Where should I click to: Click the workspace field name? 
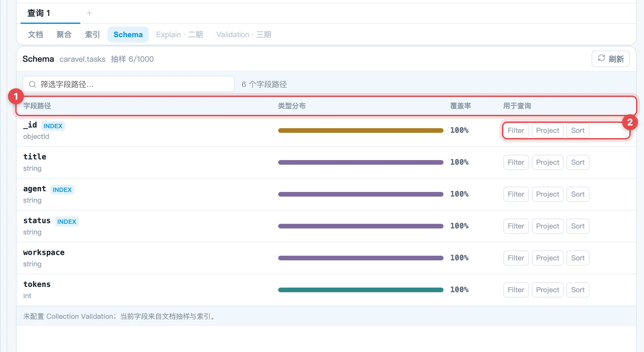point(44,252)
